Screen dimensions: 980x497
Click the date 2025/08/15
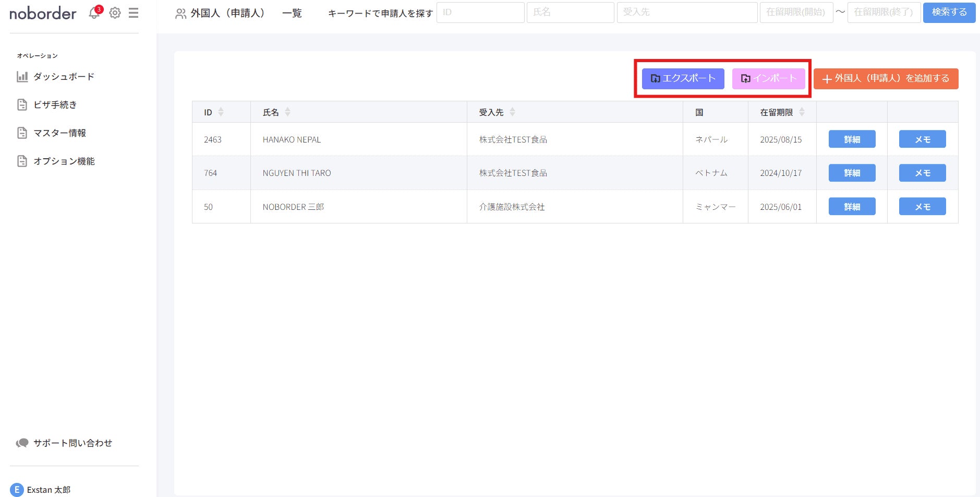(x=781, y=139)
